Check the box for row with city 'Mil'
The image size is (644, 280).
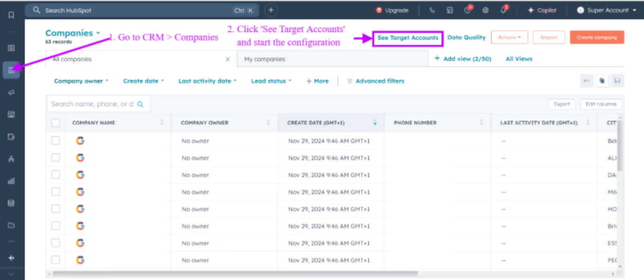coord(56,192)
